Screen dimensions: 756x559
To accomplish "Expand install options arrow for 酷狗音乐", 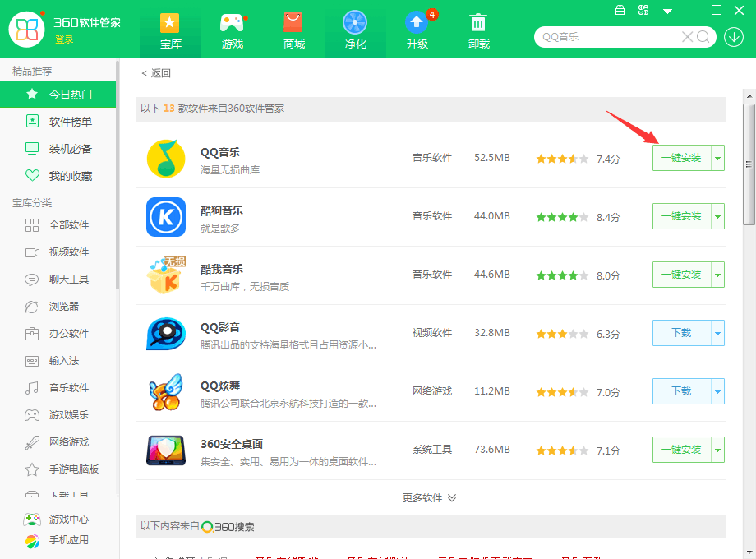I will pyautogui.click(x=718, y=216).
